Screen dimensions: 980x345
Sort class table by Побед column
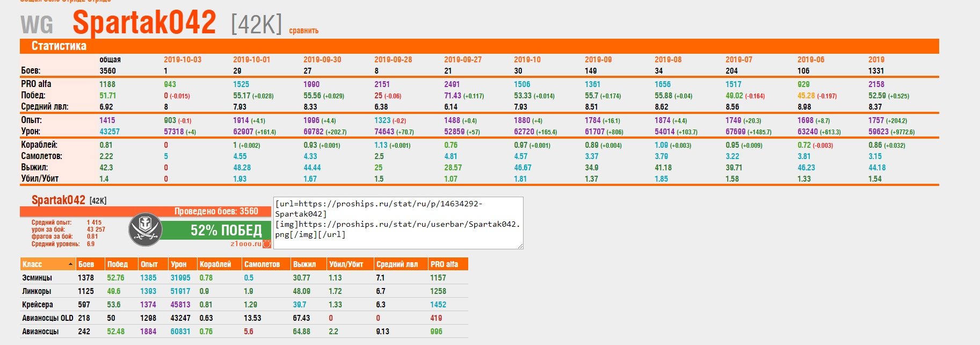[x=121, y=264]
